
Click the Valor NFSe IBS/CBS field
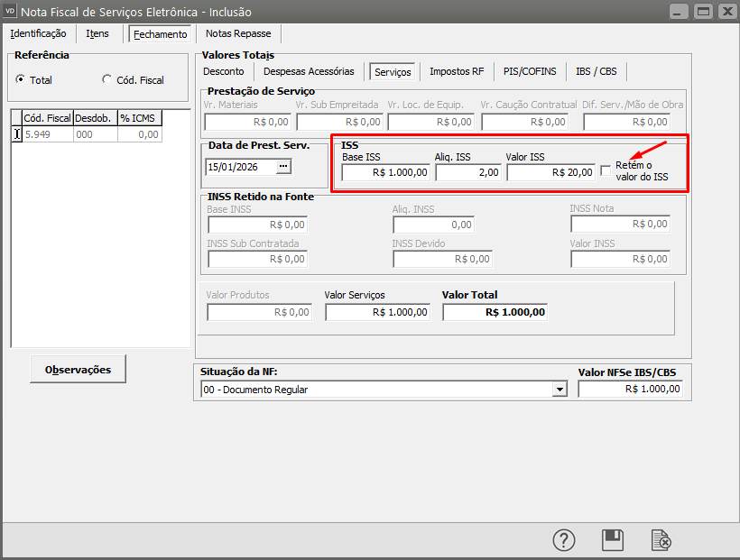point(630,390)
